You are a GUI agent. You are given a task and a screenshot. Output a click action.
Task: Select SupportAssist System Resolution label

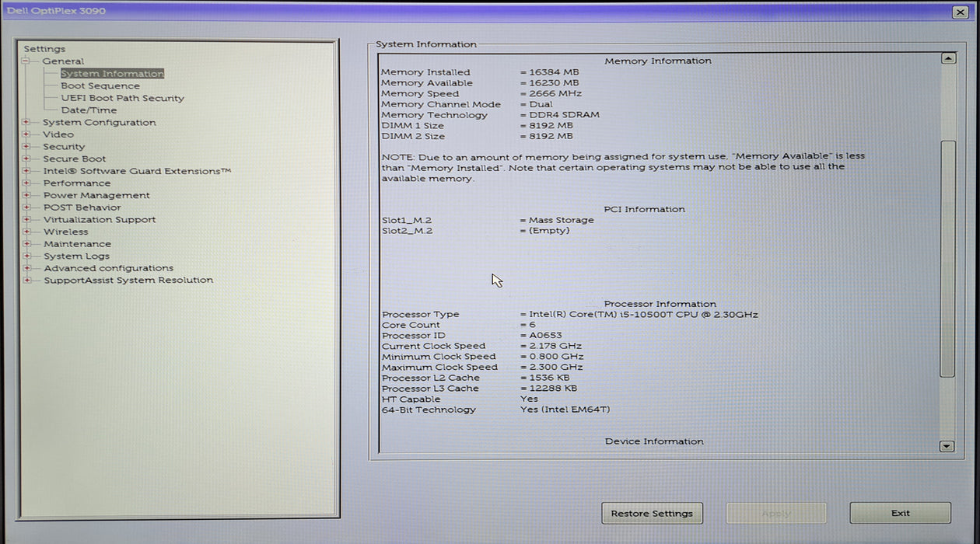click(x=128, y=281)
